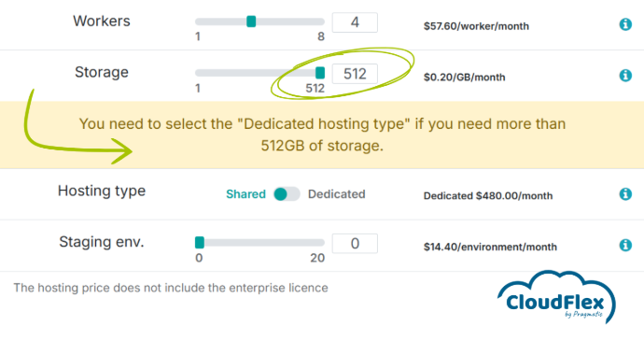Click the Staging env. input showing 0
Image resolution: width=644 pixels, height=340 pixels.
pyautogui.click(x=355, y=244)
